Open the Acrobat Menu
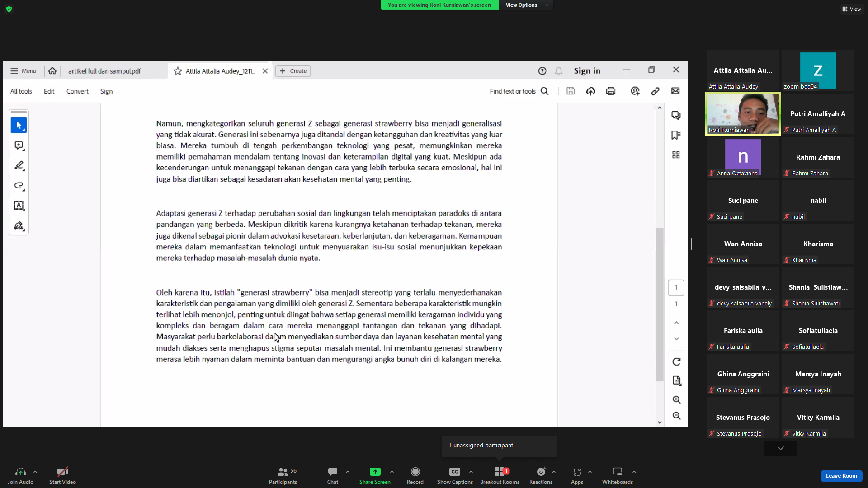This screenshot has height=488, width=868. [x=23, y=71]
